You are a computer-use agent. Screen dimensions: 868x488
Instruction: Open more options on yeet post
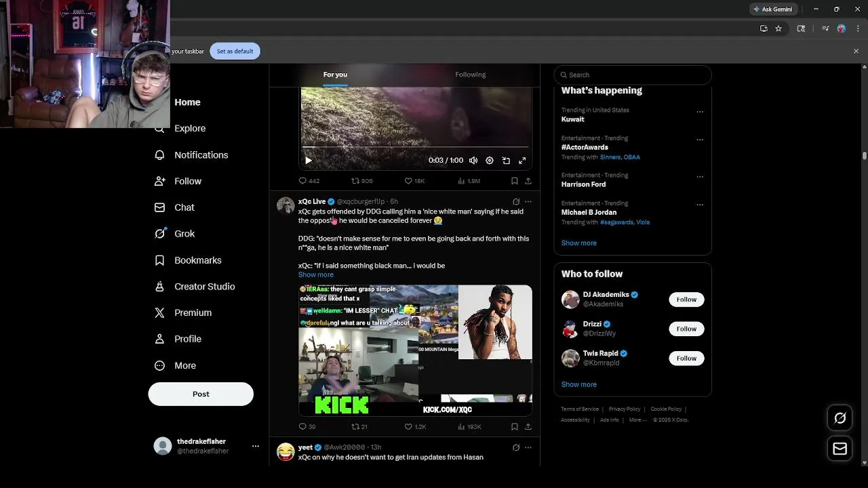point(528,447)
